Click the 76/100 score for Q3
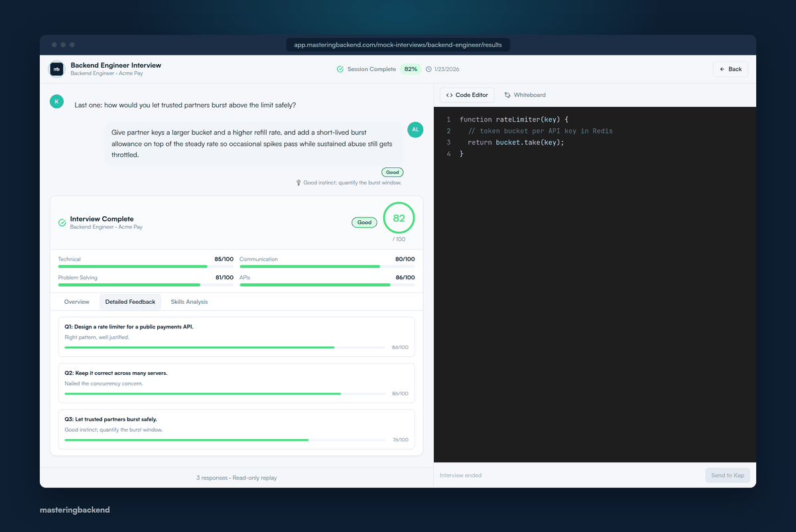 tap(400, 440)
